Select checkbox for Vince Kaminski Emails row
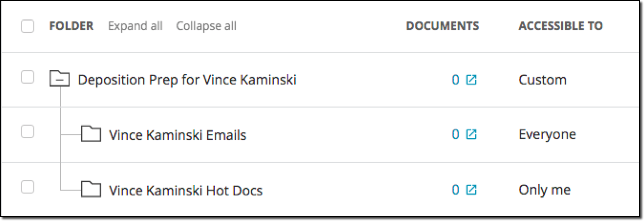Image resolution: width=644 pixels, height=221 pixels. pos(28,132)
